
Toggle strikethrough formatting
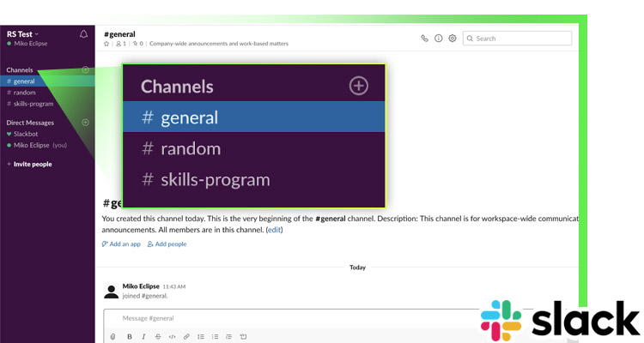pos(158,337)
